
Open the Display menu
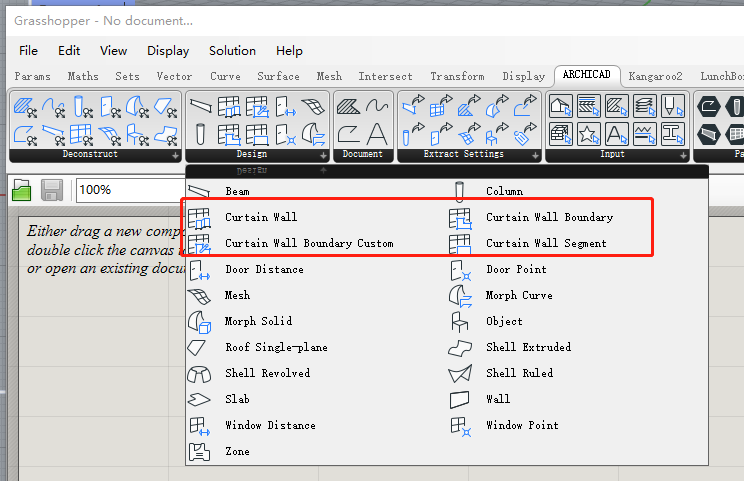coord(168,51)
